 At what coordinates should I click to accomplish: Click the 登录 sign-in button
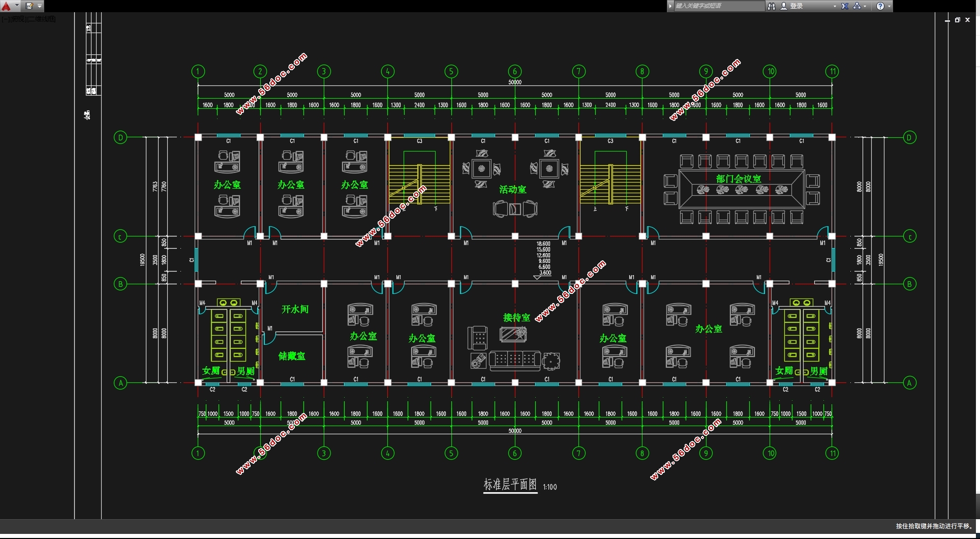click(x=797, y=6)
